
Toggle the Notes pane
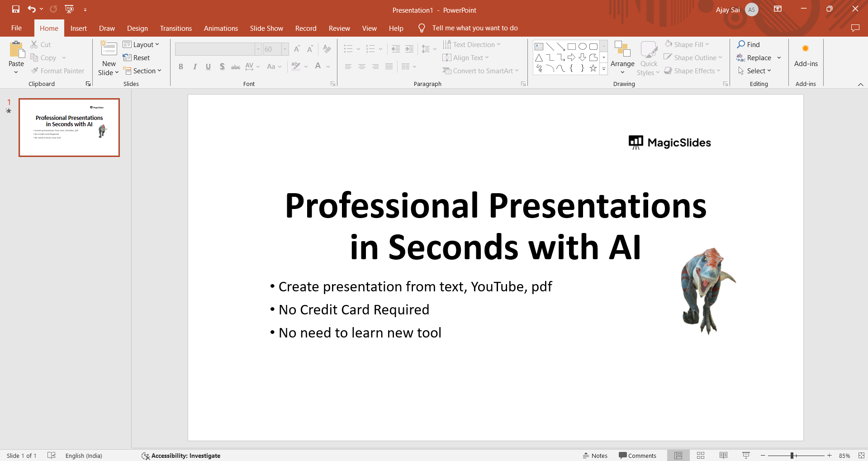tap(595, 456)
